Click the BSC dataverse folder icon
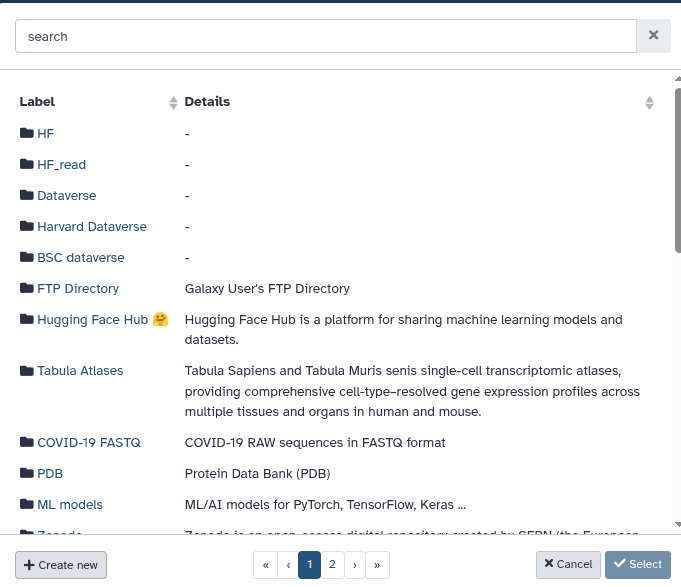This screenshot has height=587, width=681. click(26, 257)
